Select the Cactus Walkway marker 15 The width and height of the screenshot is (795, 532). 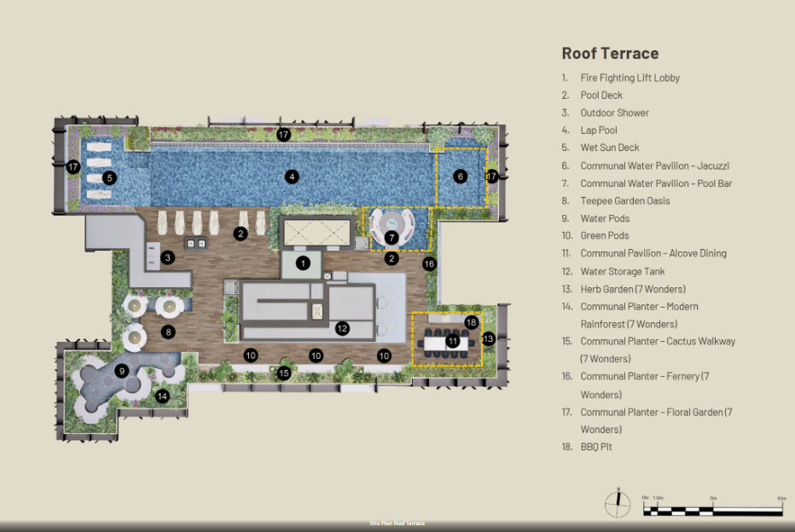click(x=284, y=373)
